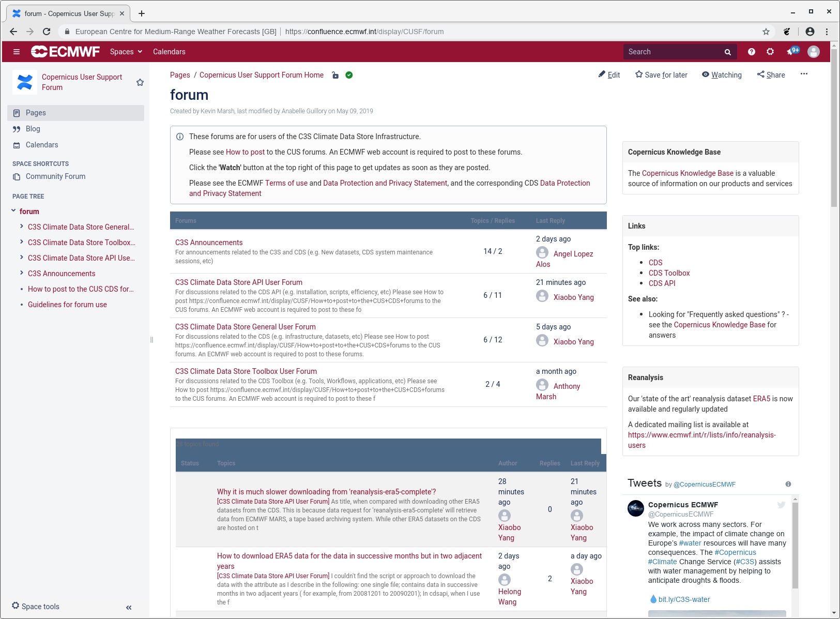Open the more actions ellipsis menu

click(804, 74)
